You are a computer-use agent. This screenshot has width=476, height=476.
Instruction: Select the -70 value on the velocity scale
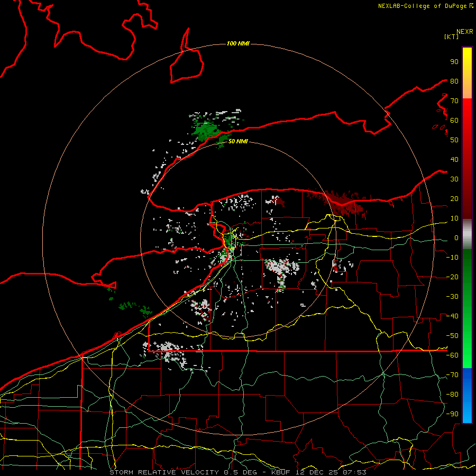pyautogui.click(x=452, y=375)
